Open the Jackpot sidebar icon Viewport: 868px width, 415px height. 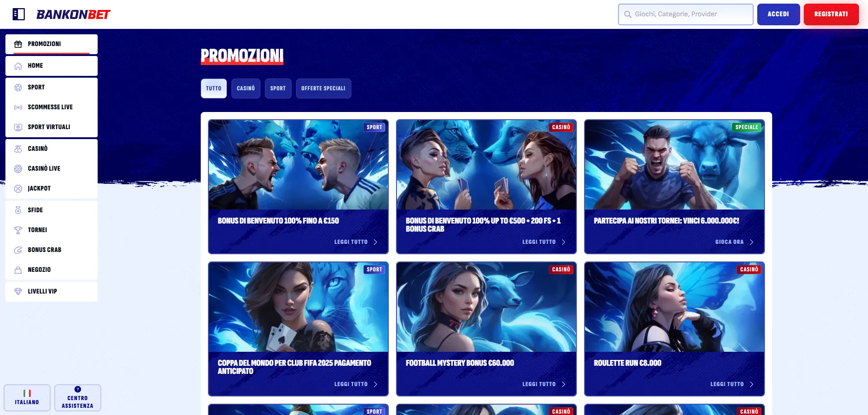click(x=18, y=189)
